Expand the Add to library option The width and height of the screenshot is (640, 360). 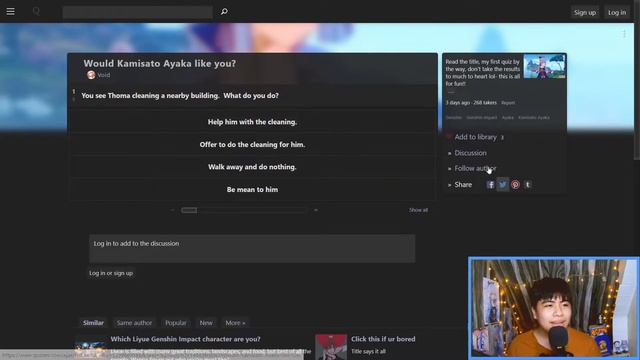pos(476,137)
